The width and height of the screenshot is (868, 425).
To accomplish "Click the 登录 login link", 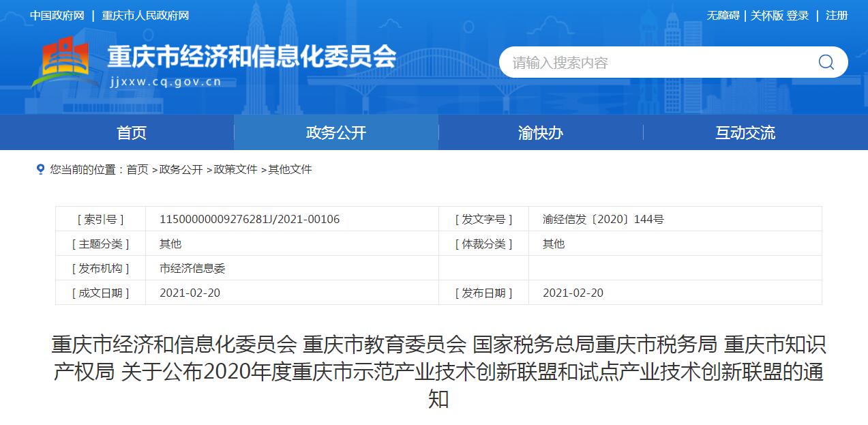I will (x=798, y=16).
